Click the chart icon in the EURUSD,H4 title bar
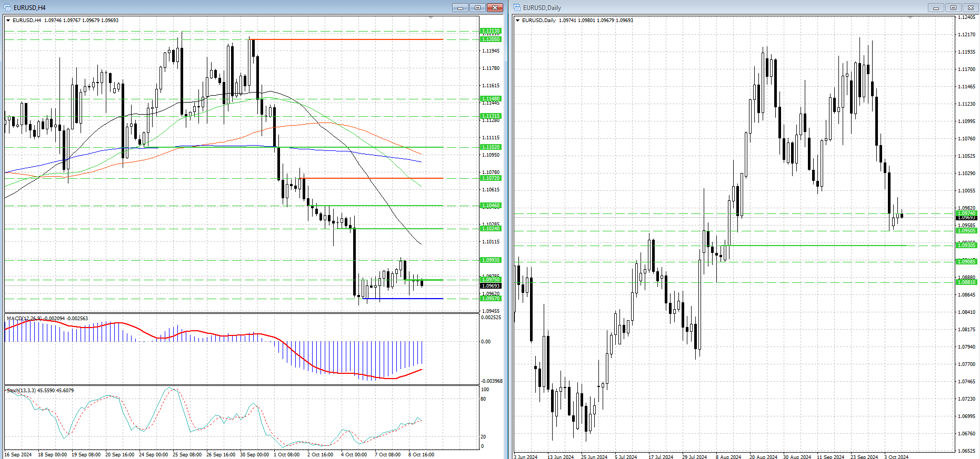Screen dimensions: 980x459 [7, 7]
